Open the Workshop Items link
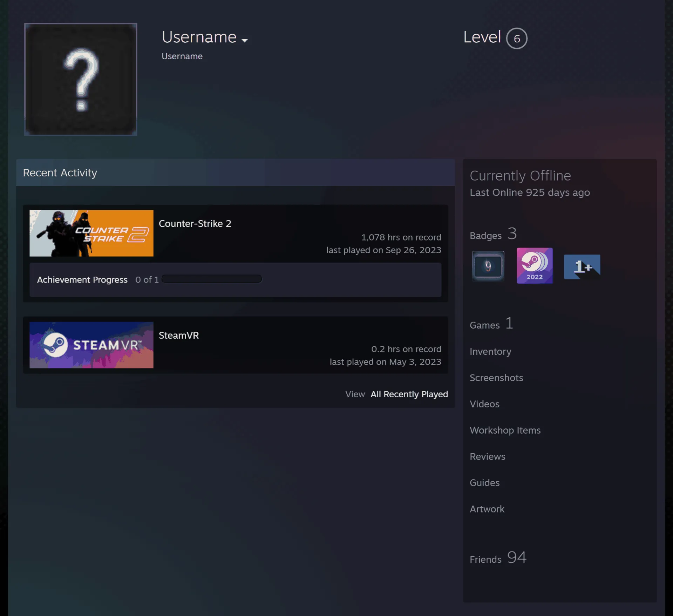The image size is (673, 616). click(x=505, y=430)
